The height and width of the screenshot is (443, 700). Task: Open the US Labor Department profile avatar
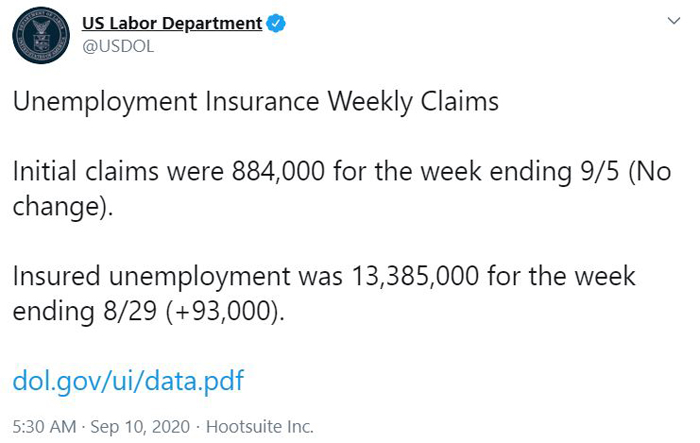click(41, 35)
